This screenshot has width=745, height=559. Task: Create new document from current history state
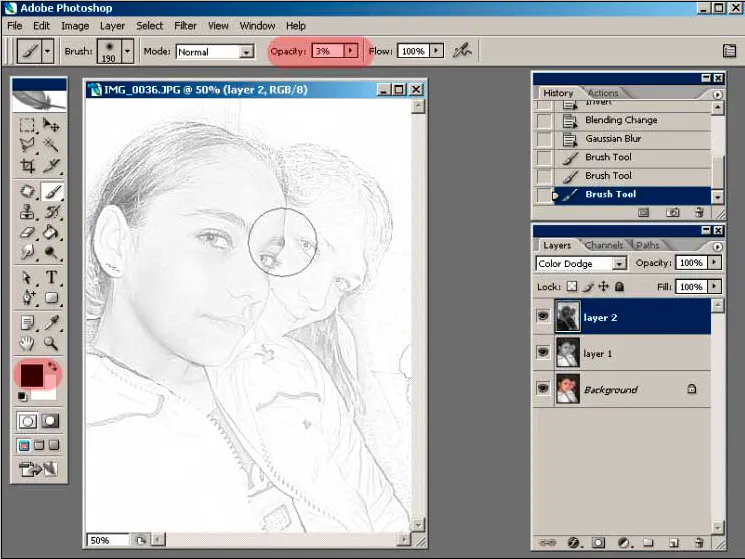(x=643, y=212)
